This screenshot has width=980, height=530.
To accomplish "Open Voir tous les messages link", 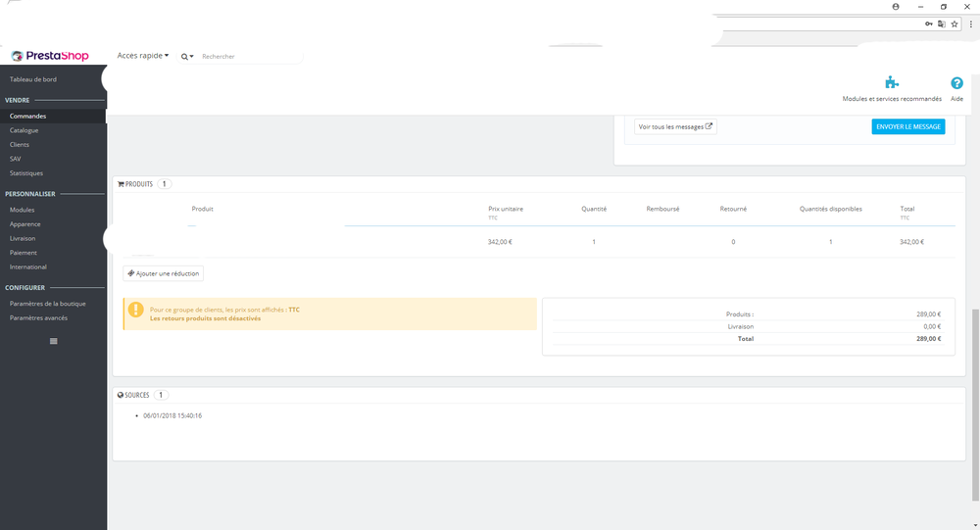I will click(675, 127).
